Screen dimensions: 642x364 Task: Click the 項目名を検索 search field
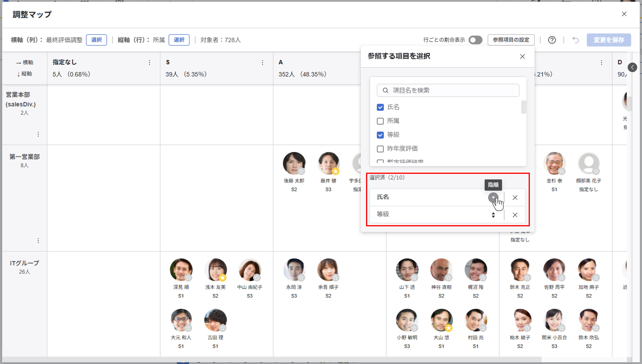tap(448, 90)
